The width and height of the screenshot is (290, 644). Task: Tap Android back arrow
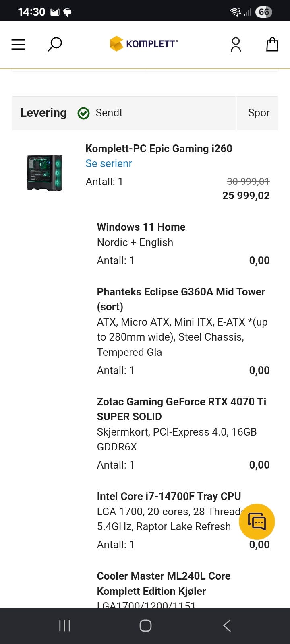pyautogui.click(x=227, y=625)
